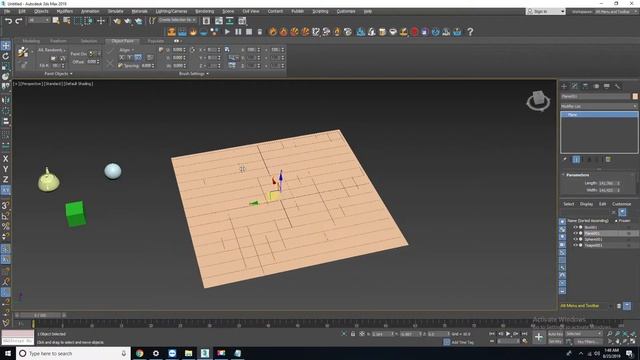Toggle visibility eye of Plane001

point(575,233)
